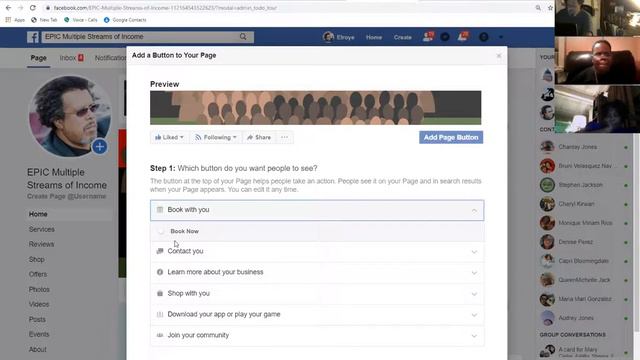The image size is (640, 360).
Task: Expand the Contact you section
Action: (x=317, y=251)
